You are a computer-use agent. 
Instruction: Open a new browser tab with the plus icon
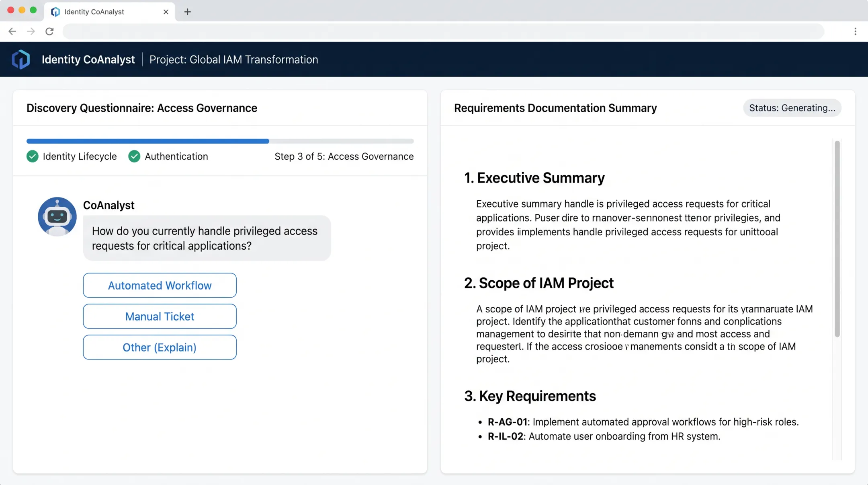[187, 12]
